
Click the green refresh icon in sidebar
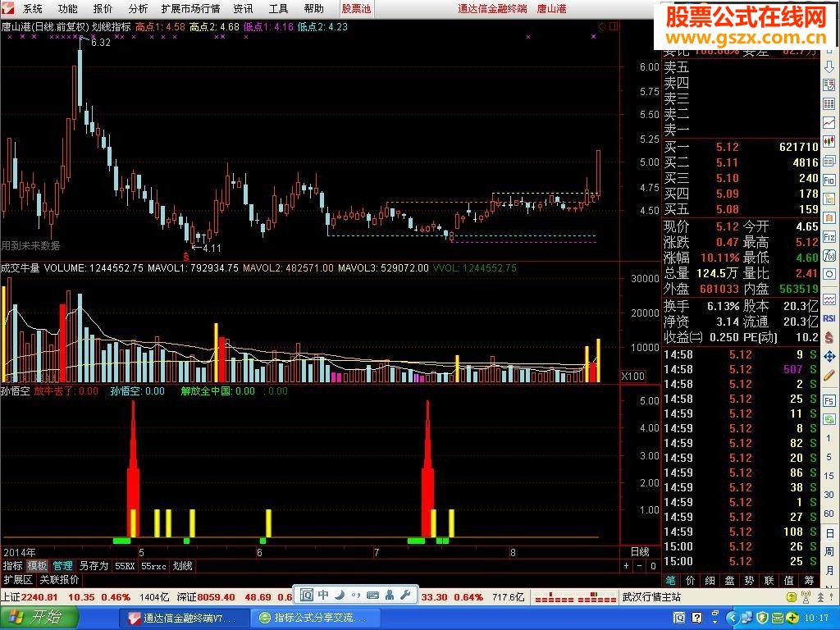[x=829, y=419]
